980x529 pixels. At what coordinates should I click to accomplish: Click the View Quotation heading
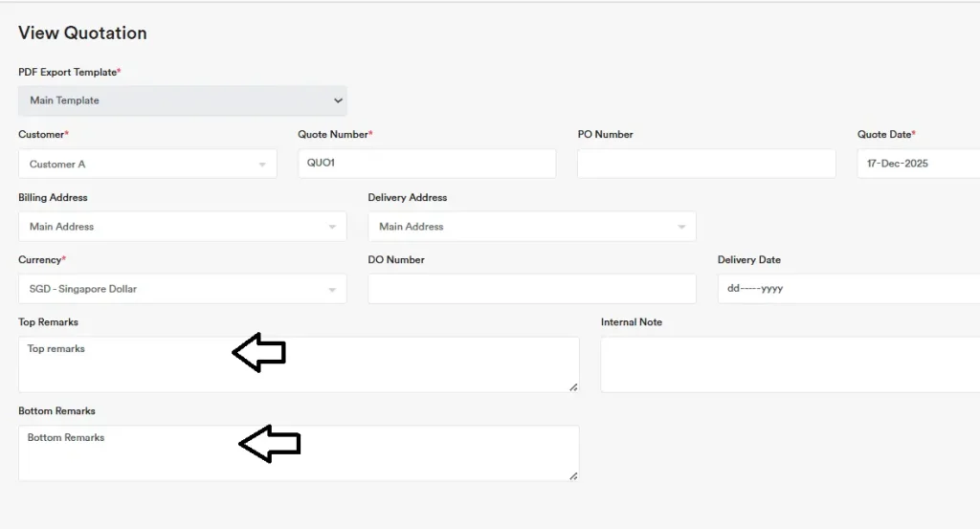pos(82,33)
